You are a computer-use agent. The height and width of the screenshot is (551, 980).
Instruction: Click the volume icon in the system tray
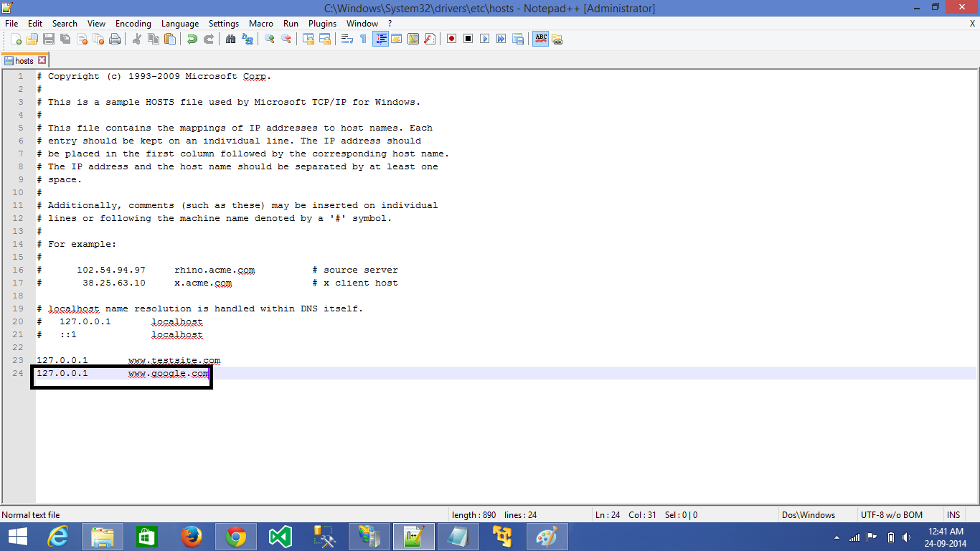click(908, 537)
